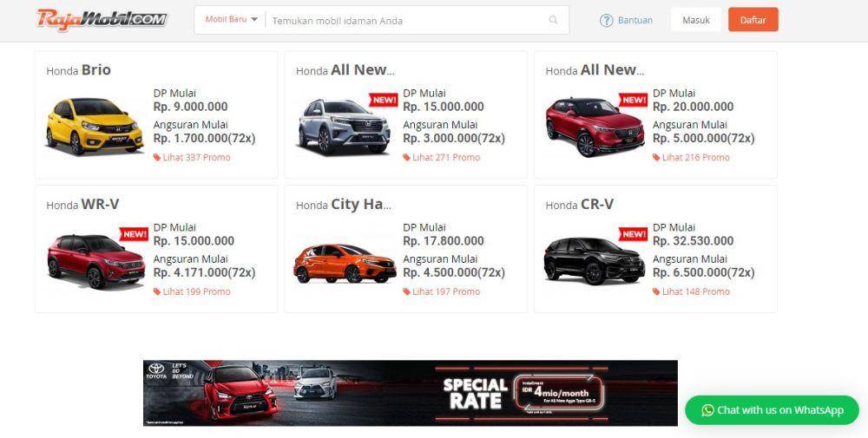Click the red Honda WR-V image
Screen dimensions: 868x438
95,262
